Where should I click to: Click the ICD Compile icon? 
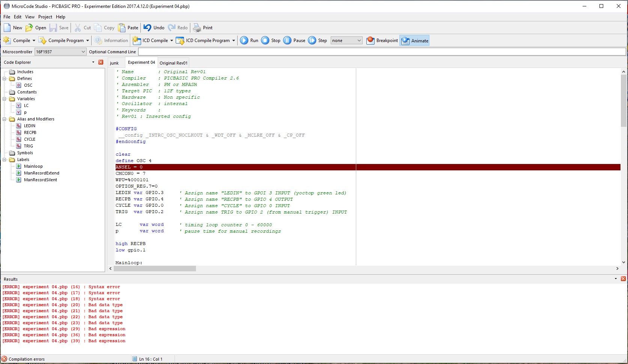click(x=137, y=41)
